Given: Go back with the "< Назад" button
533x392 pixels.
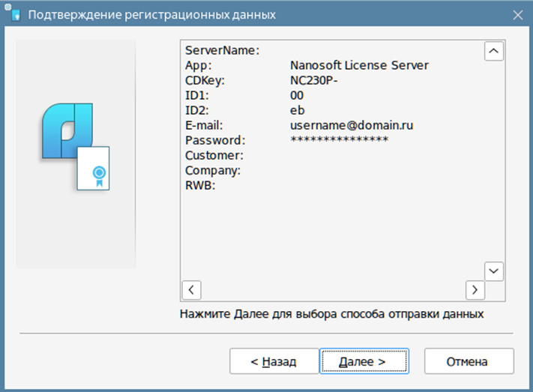Looking at the screenshot, I should (x=274, y=361).
